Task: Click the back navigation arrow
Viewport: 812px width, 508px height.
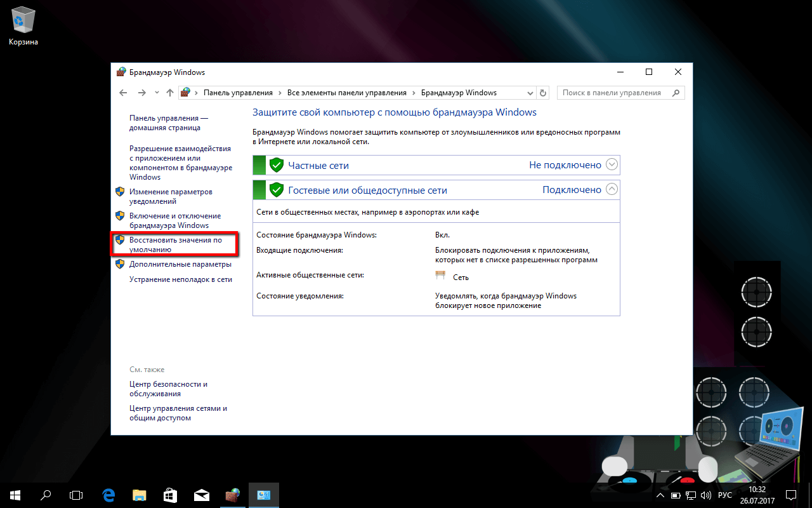Action: point(123,92)
